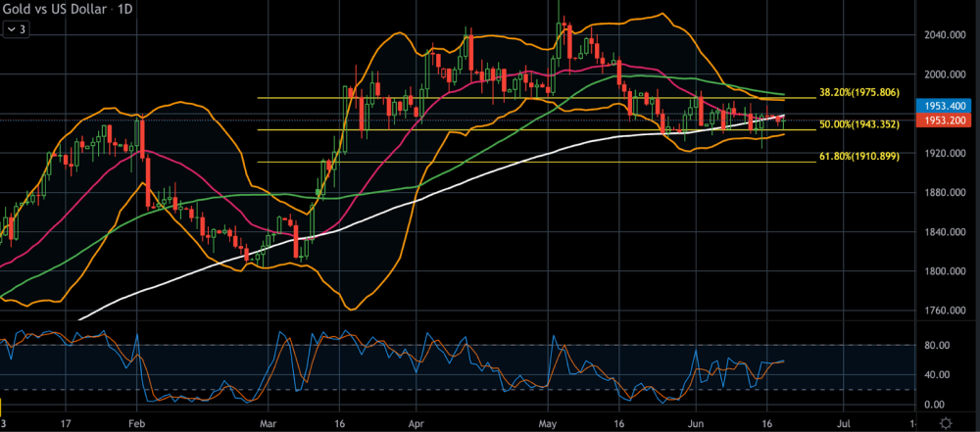
Task: Click 1760.000 on the price axis
Action: point(945,312)
